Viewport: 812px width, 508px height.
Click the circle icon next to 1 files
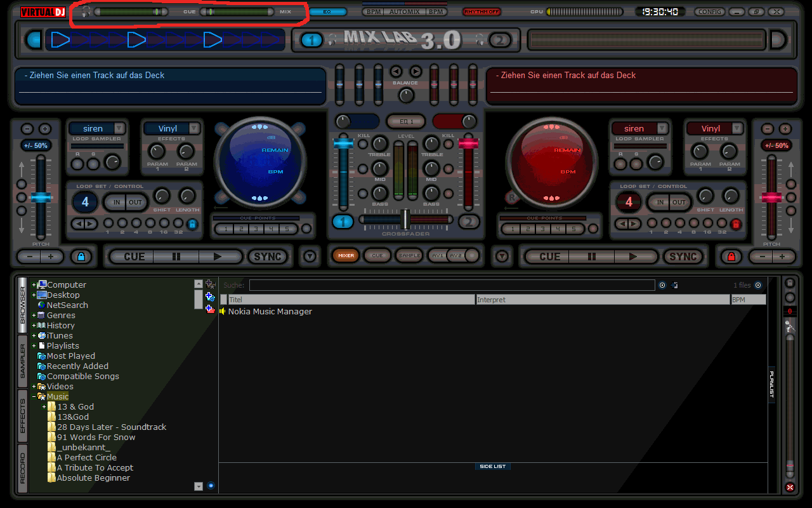pos(758,285)
